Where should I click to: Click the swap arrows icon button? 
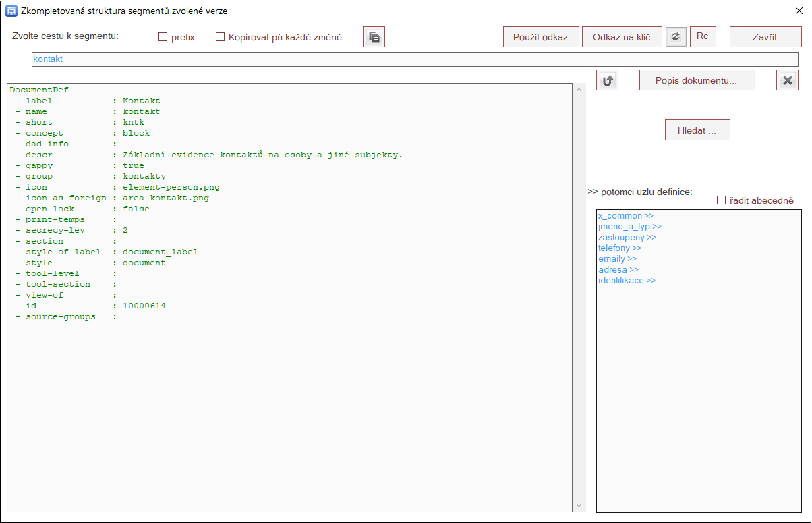pos(676,37)
